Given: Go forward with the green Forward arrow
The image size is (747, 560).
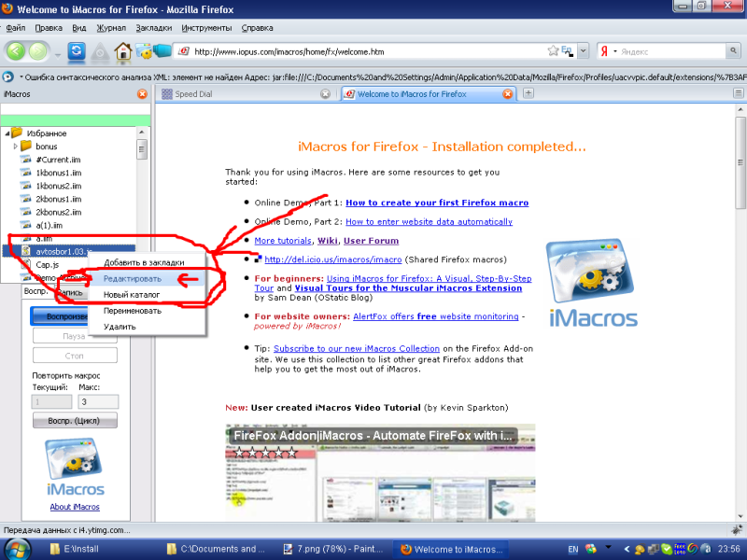Looking at the screenshot, I should pyautogui.click(x=38, y=51).
